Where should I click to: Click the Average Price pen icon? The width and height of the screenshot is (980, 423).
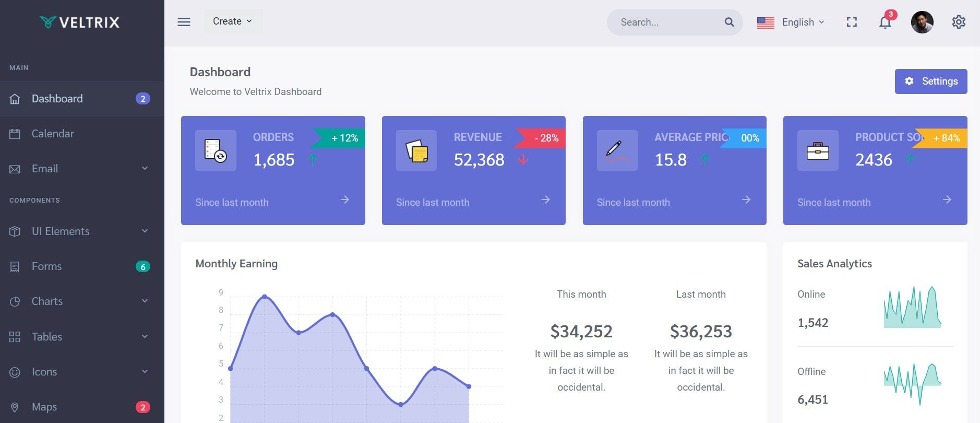point(617,150)
